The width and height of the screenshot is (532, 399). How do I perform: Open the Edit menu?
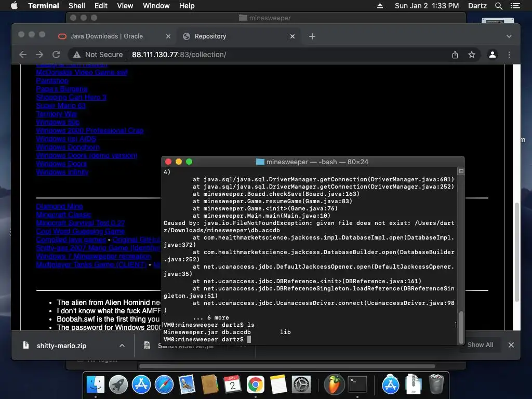101,6
